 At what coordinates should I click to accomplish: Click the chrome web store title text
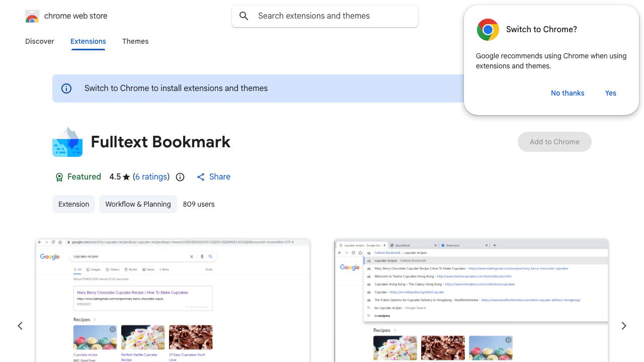click(x=76, y=16)
